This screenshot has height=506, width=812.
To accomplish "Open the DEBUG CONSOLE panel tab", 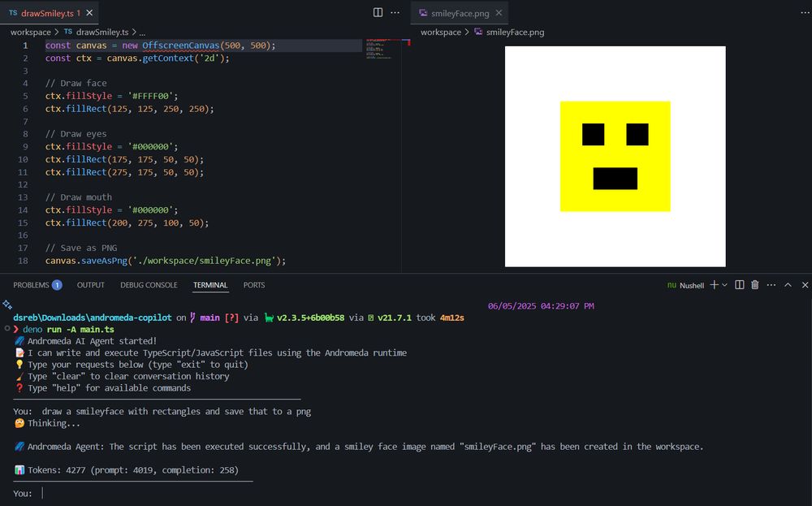I will click(149, 285).
